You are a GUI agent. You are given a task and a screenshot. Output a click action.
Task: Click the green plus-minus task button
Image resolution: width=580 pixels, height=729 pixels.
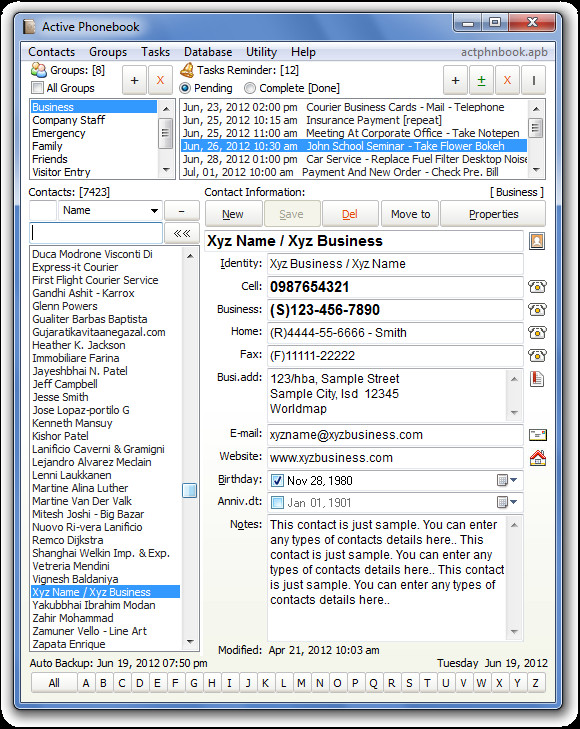pyautogui.click(x=481, y=80)
